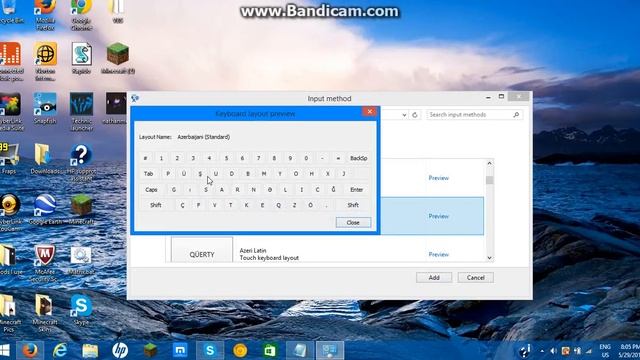The width and height of the screenshot is (640, 360).
Task: Open Windows Store from the taskbar
Action: 270,350
